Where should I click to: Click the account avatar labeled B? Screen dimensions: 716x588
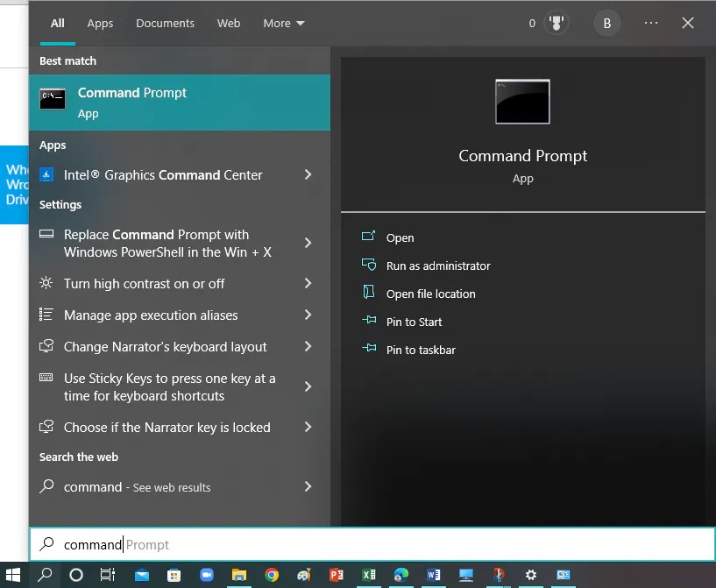point(606,23)
